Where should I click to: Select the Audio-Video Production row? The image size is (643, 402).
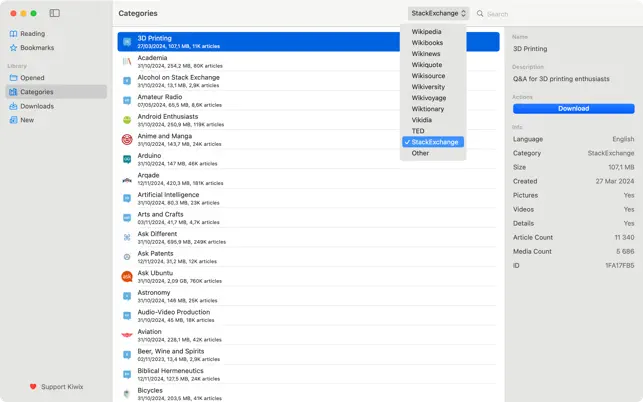click(308, 315)
